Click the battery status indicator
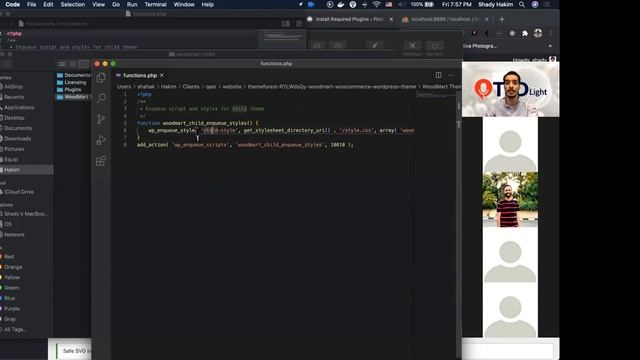Viewport: 640px width, 360px height. pyautogui.click(x=422, y=4)
